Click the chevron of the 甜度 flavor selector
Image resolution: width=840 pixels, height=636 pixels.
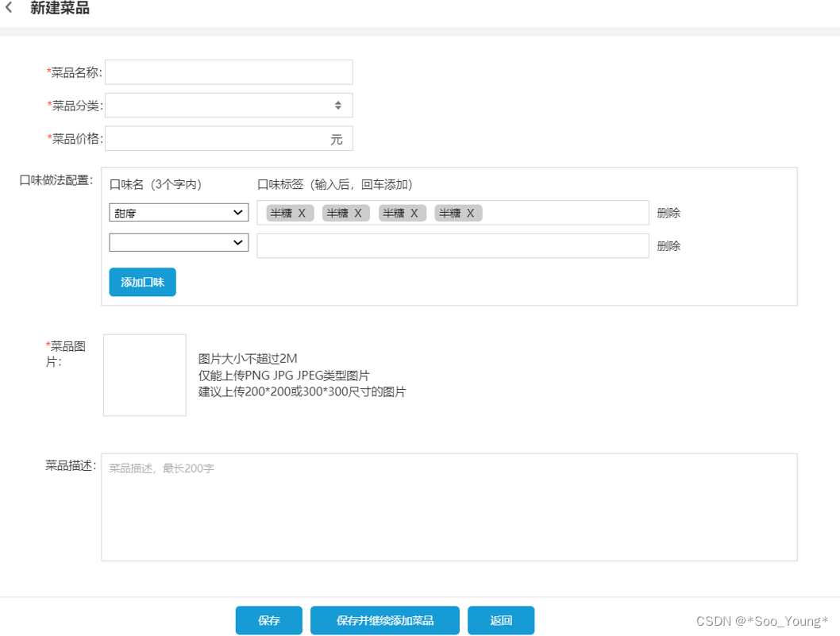tap(237, 212)
